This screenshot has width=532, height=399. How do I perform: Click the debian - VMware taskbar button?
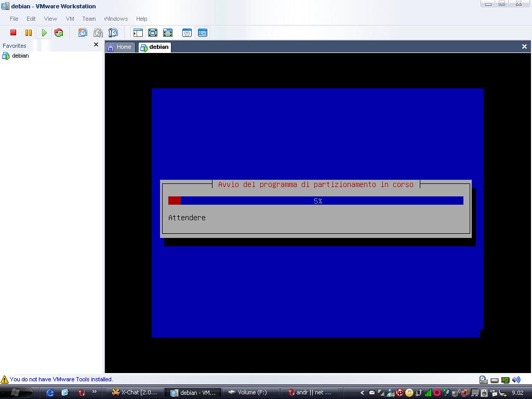tap(193, 393)
